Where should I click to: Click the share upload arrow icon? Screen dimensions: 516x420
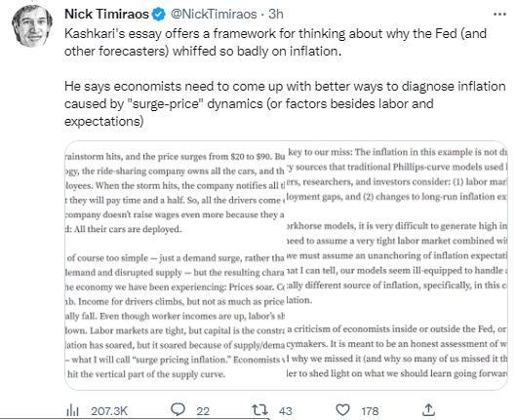pos(429,410)
